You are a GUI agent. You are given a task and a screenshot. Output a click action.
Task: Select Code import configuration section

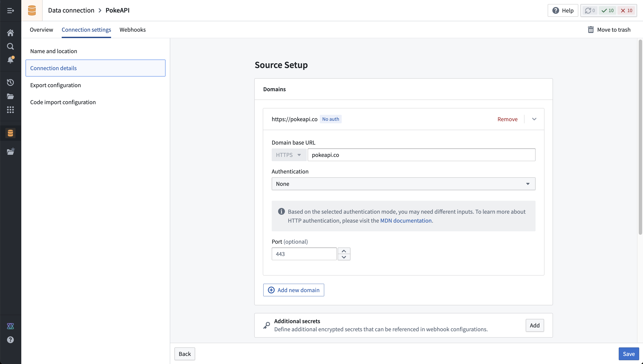point(95,102)
